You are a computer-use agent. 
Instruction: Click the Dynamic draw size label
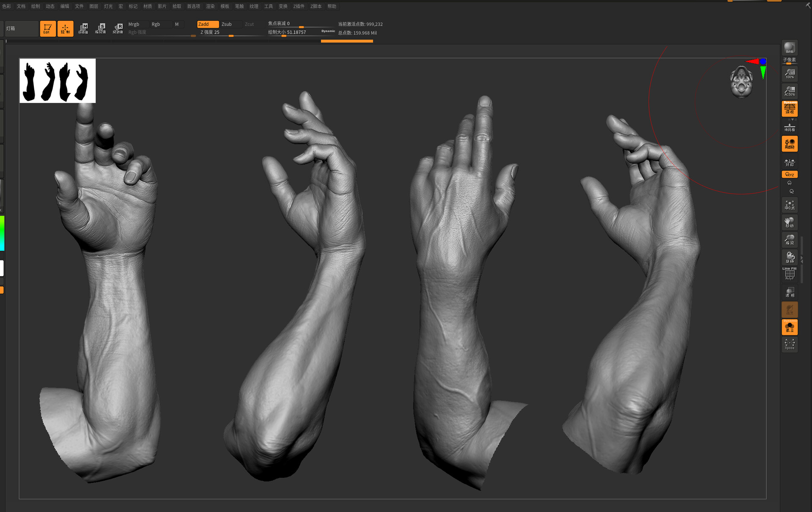[x=328, y=31]
